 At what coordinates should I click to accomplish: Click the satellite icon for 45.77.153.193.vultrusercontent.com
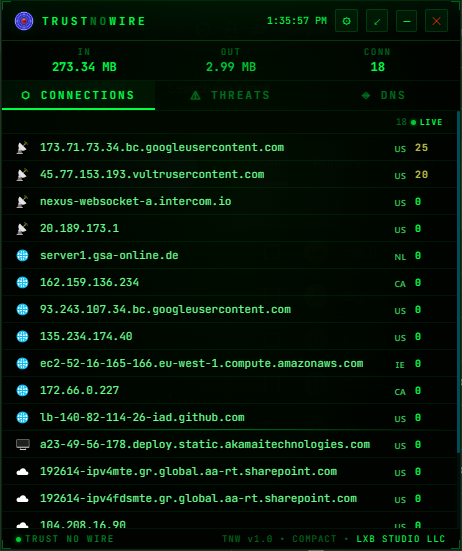22,175
